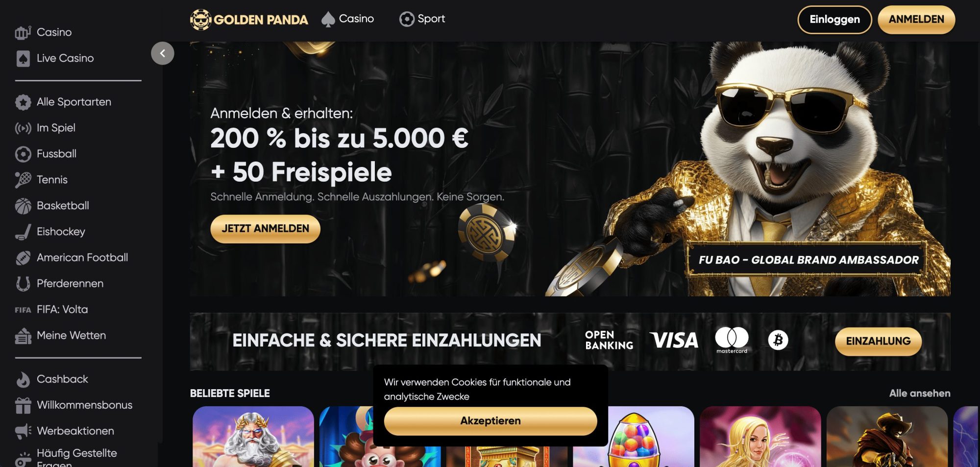
Task: Click the ANMELDEN header button
Action: point(916,20)
